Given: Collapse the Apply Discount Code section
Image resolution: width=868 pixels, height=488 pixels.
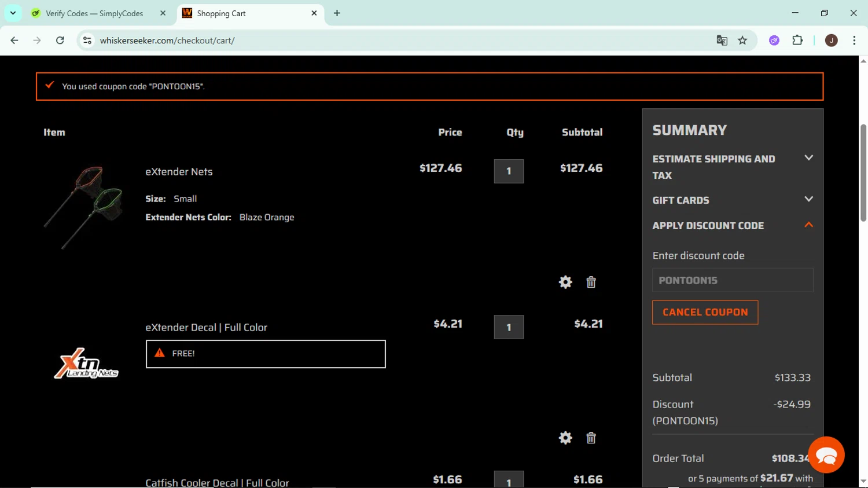Looking at the screenshot, I should 733,226.
